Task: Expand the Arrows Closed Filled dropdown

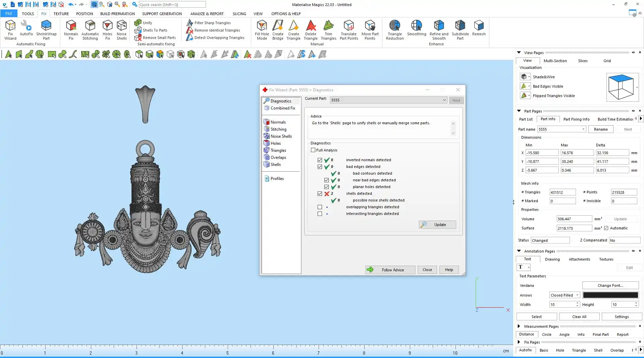Action: (x=577, y=295)
